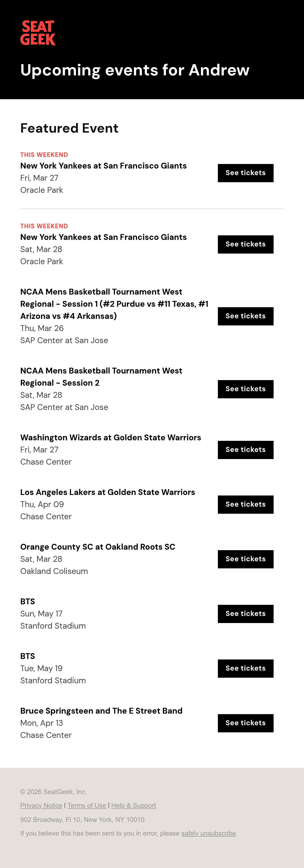
Task: See tickets for NCAA West Regional Session 2
Action: pyautogui.click(x=245, y=389)
